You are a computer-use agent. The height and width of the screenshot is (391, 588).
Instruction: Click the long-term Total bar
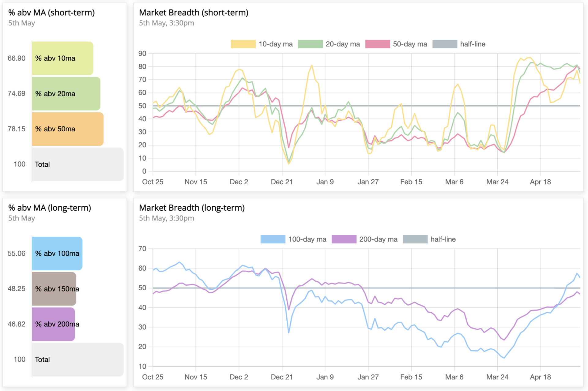tap(78, 359)
